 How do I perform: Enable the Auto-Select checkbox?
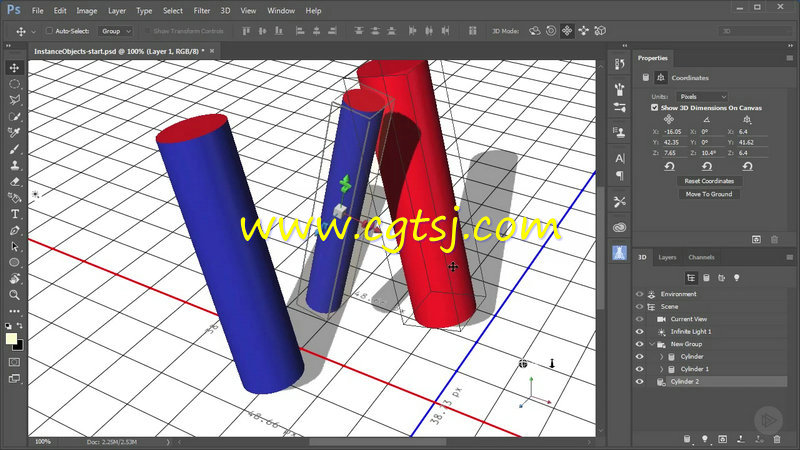pos(49,31)
